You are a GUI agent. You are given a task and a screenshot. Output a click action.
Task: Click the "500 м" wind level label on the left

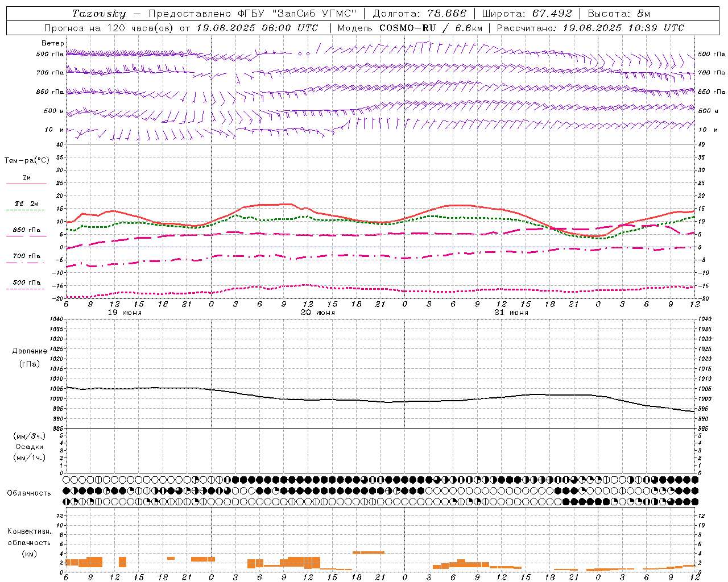click(x=54, y=111)
